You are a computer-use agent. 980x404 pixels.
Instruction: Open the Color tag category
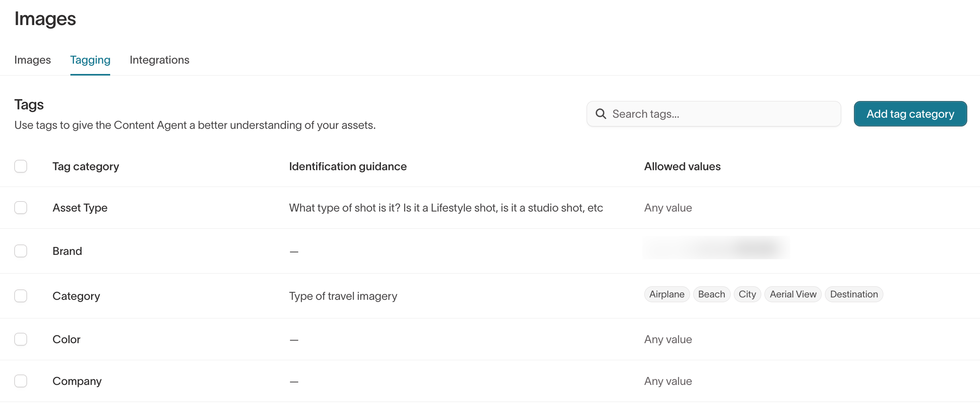(66, 339)
